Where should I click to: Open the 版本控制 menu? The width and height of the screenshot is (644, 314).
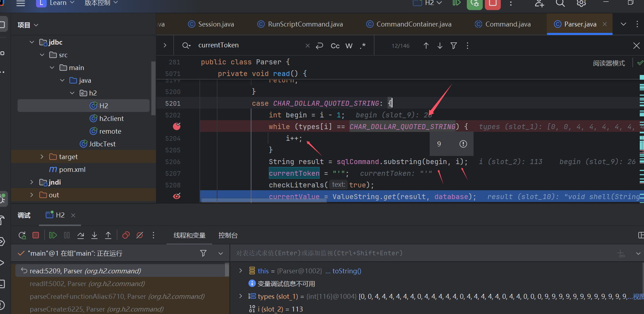click(x=101, y=3)
